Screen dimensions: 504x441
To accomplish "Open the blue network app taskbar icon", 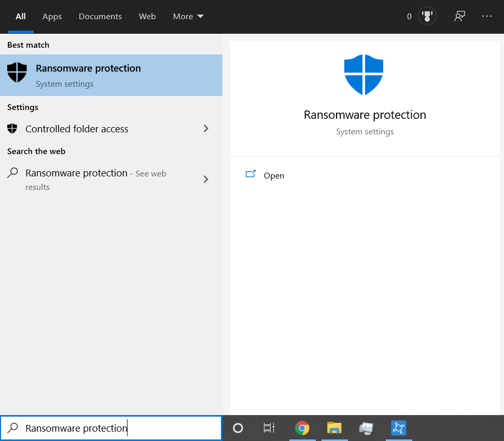I will click(x=399, y=428).
